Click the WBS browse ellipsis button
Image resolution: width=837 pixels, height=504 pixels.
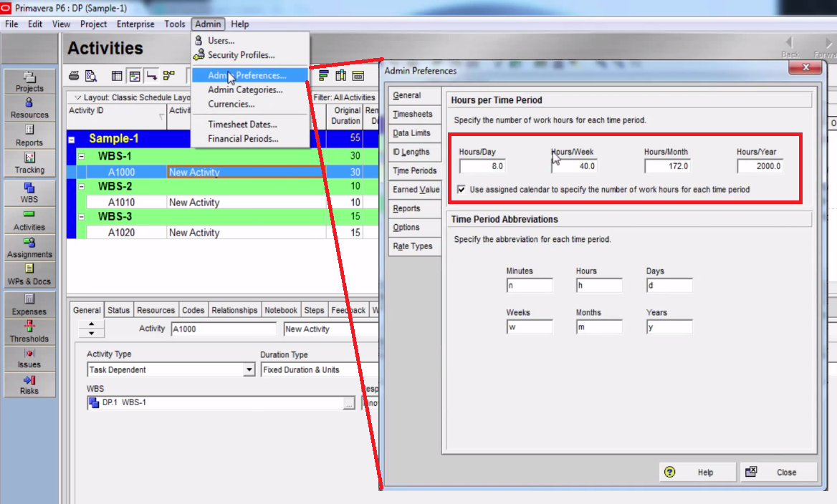pyautogui.click(x=348, y=403)
